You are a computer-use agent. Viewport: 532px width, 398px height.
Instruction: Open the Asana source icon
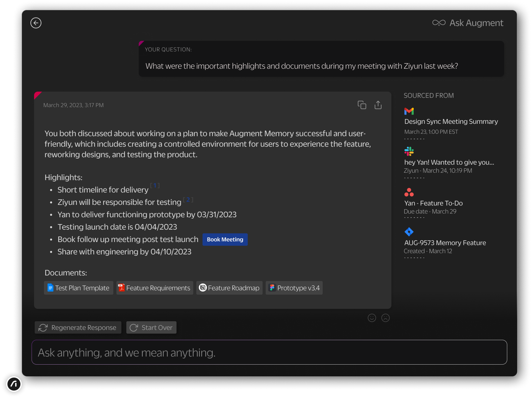point(409,192)
